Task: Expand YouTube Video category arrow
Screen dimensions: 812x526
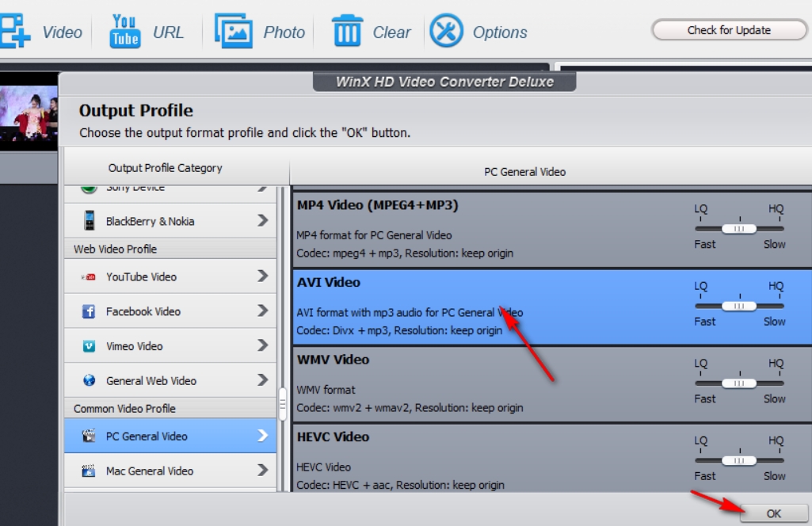Action: point(262,276)
